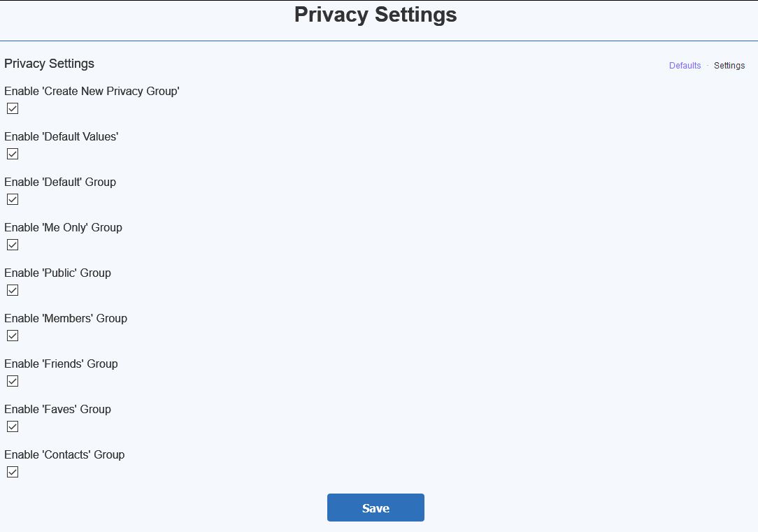Image resolution: width=758 pixels, height=532 pixels.
Task: Click the large Privacy Settings page title
Action: coord(376,15)
